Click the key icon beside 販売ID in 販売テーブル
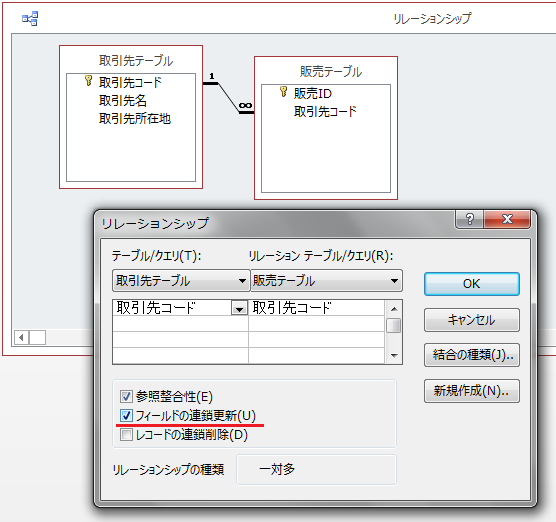Screen dimensions: 556x522 pyautogui.click(x=283, y=91)
